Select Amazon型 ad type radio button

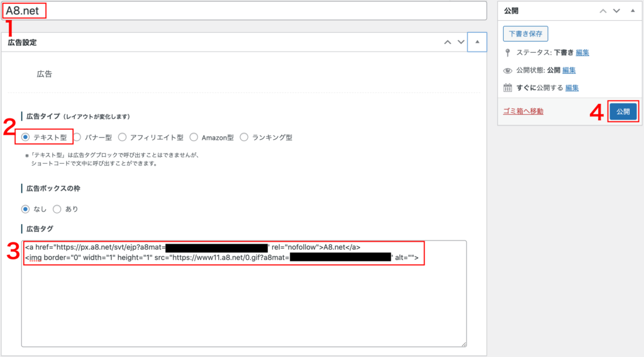coord(194,137)
